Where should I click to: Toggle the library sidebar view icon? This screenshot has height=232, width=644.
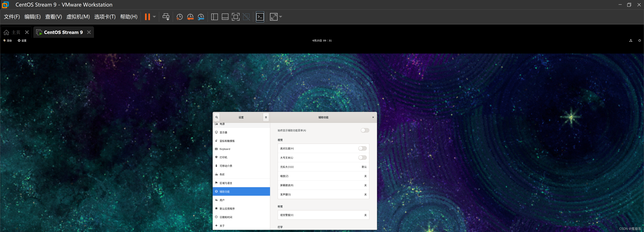[x=214, y=17]
